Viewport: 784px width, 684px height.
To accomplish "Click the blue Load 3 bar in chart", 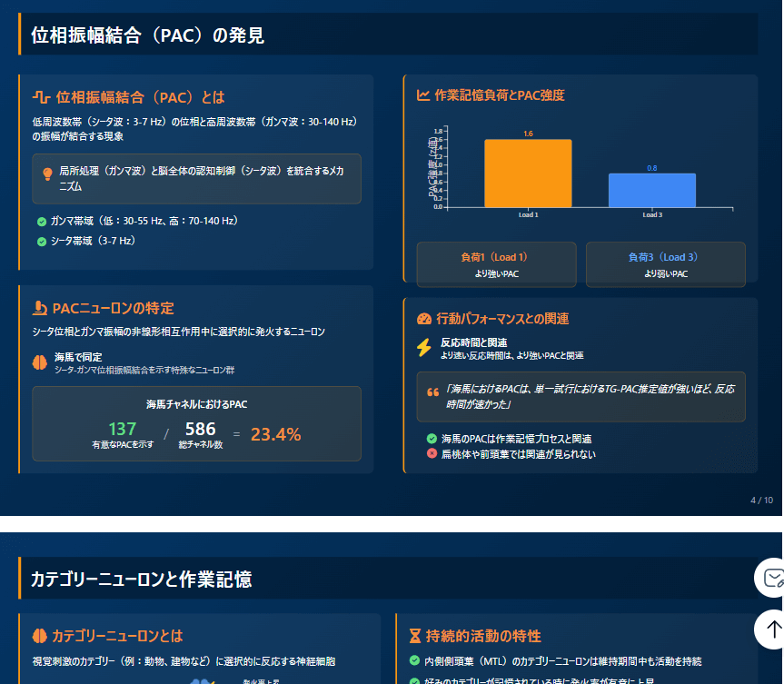I will click(x=652, y=191).
